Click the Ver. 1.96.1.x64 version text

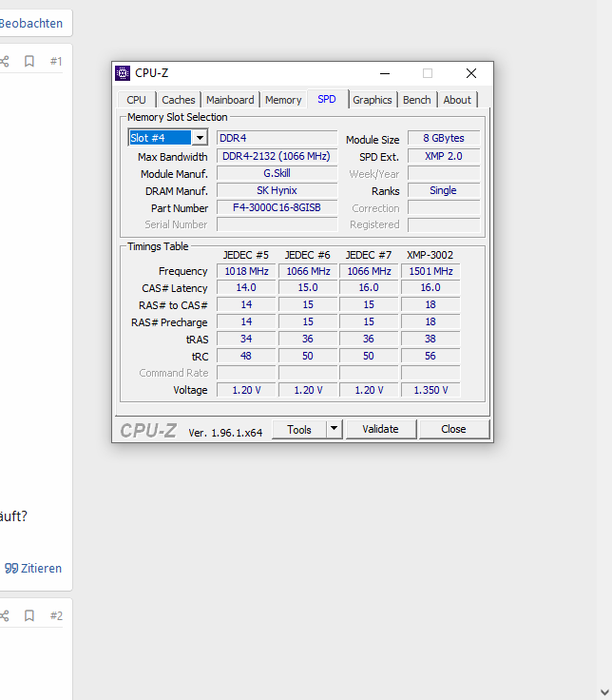click(x=225, y=433)
